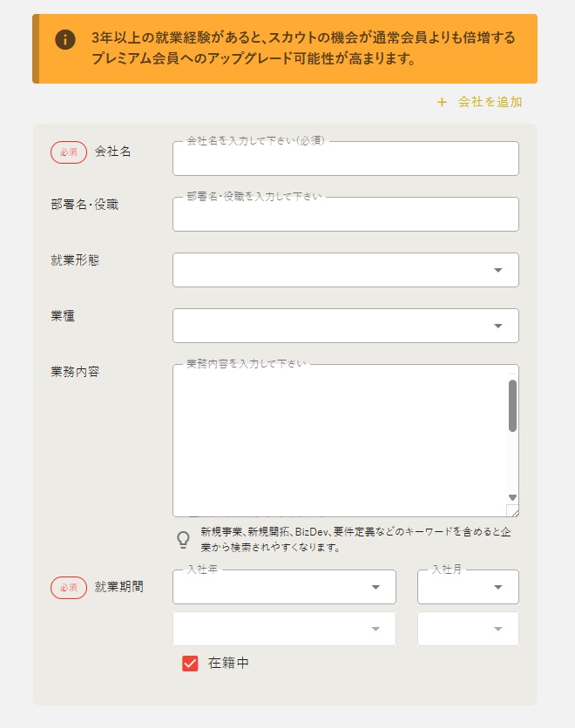Viewport: 575px width, 728px height.
Task: Click the 業務内容 textarea scrollbar thumb
Action: (513, 406)
